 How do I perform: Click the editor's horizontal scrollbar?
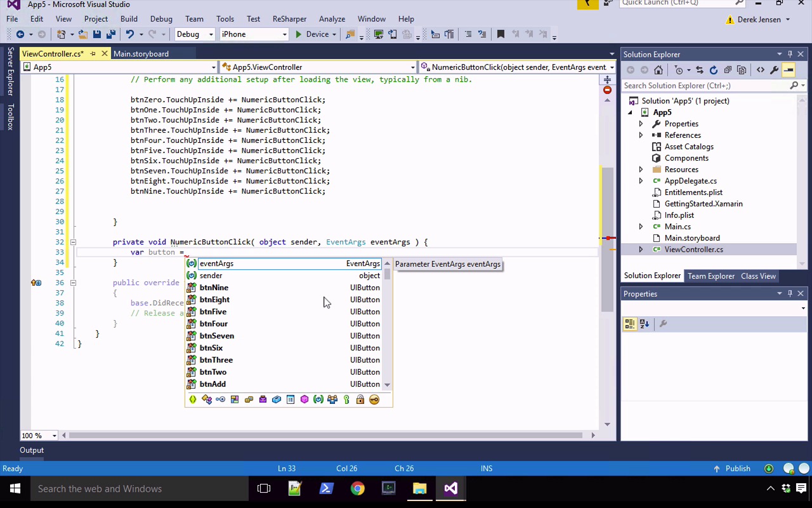point(324,436)
